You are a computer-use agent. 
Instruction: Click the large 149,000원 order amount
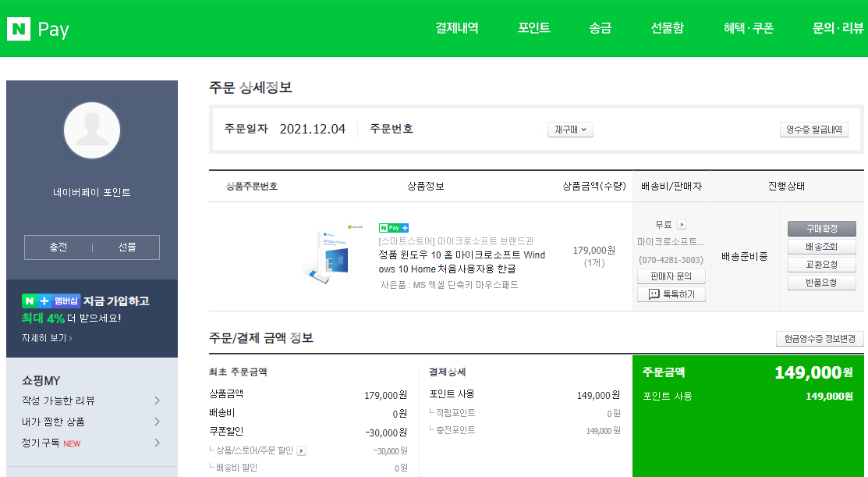point(813,373)
